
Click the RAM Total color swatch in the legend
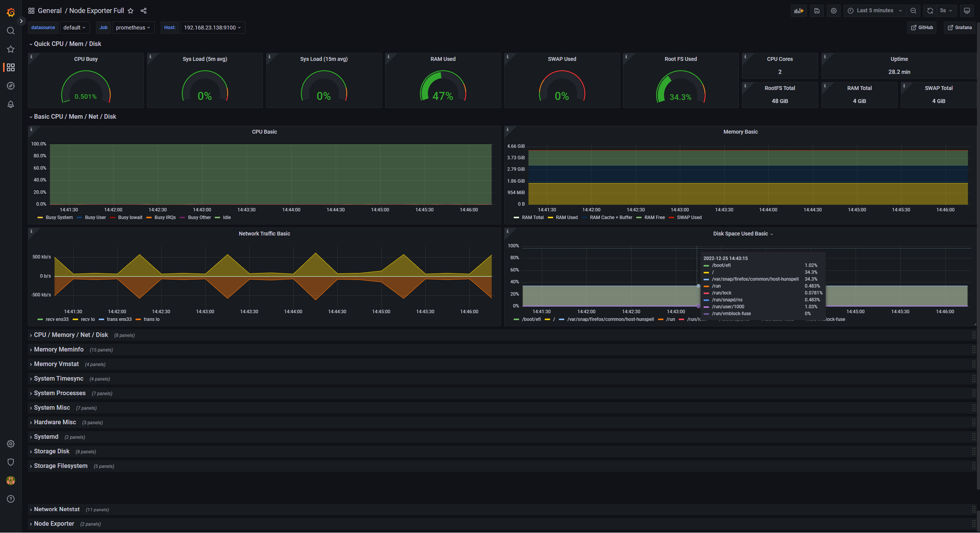tap(516, 217)
